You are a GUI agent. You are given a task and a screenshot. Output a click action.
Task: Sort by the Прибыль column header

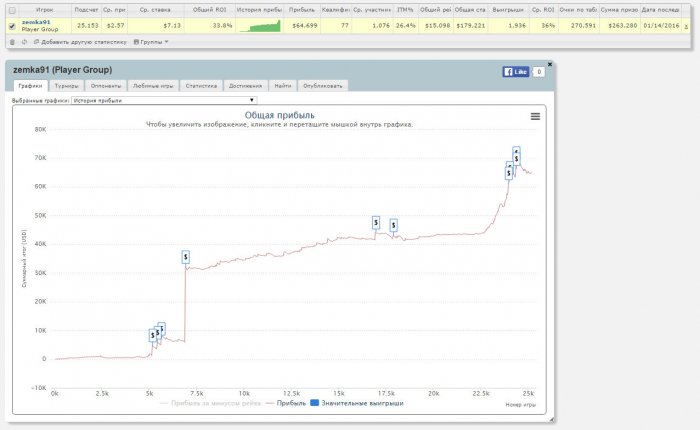[x=302, y=10]
